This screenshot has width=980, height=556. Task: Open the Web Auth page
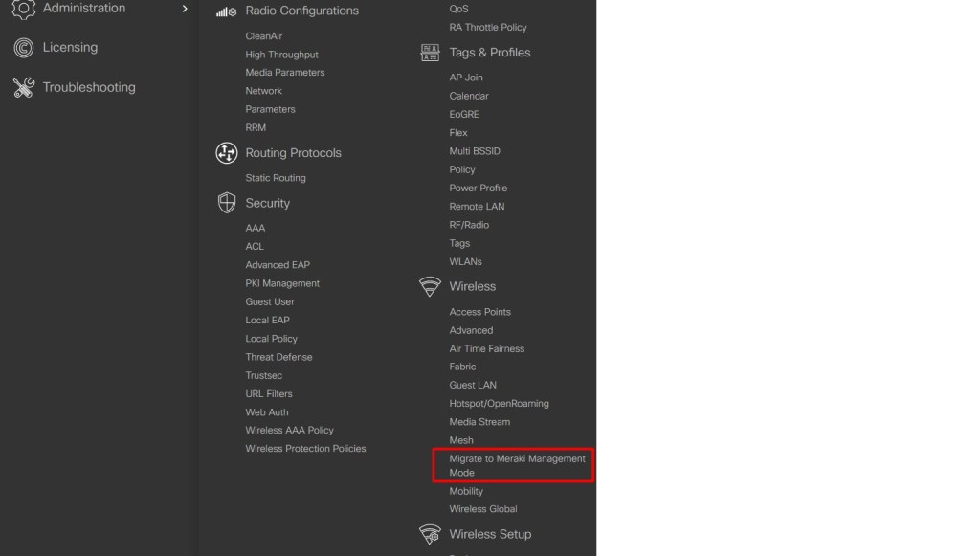click(267, 412)
